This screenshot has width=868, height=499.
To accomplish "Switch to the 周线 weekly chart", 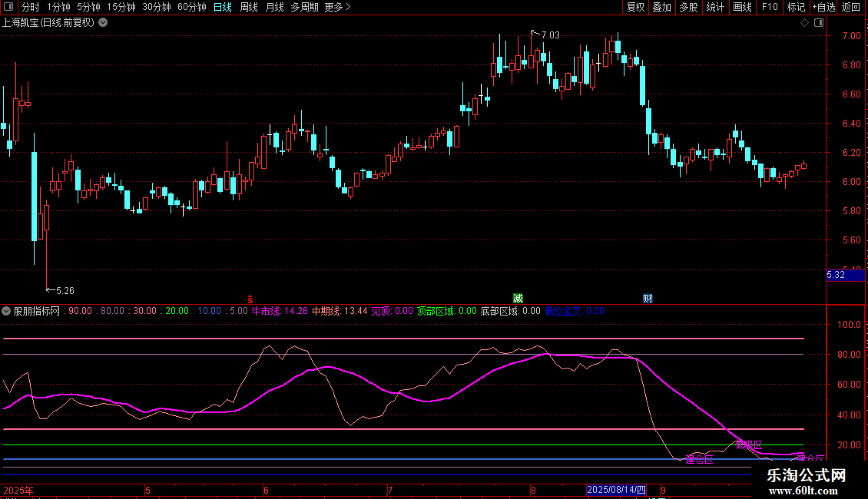I will (249, 7).
